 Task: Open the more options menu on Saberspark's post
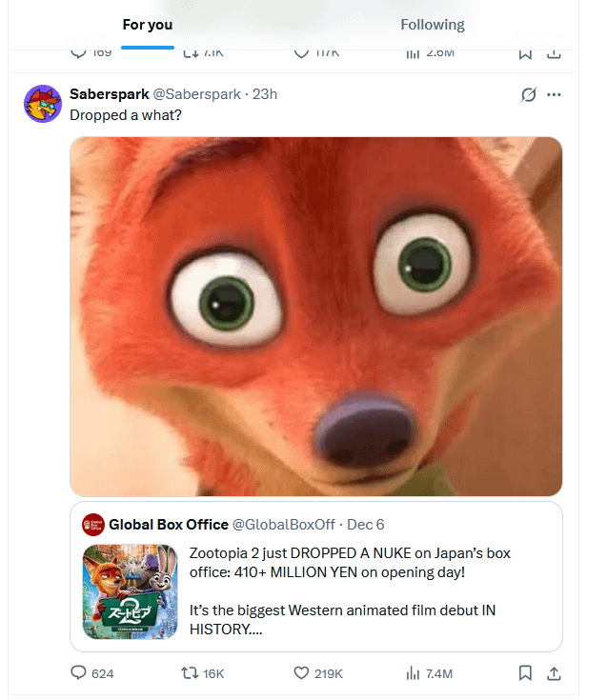[x=554, y=95]
